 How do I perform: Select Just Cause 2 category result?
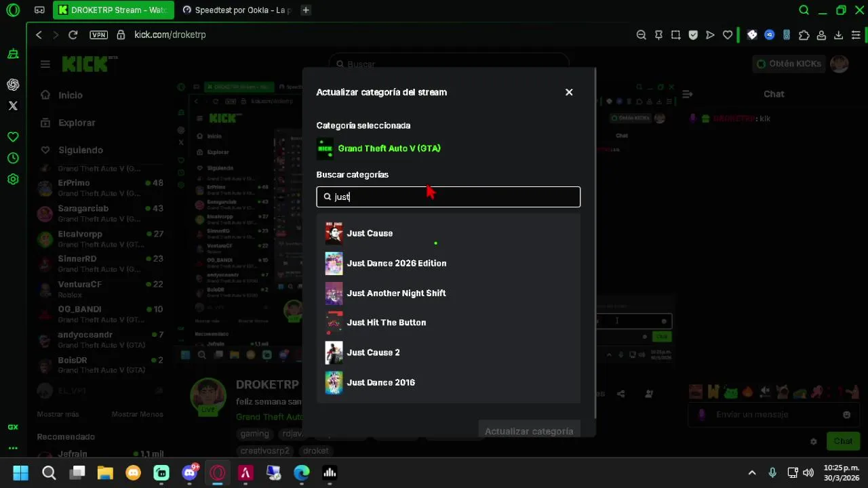coord(448,352)
